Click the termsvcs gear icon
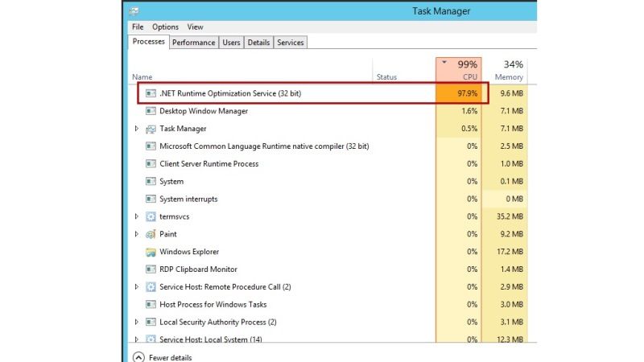The height and width of the screenshot is (362, 644). click(x=151, y=216)
